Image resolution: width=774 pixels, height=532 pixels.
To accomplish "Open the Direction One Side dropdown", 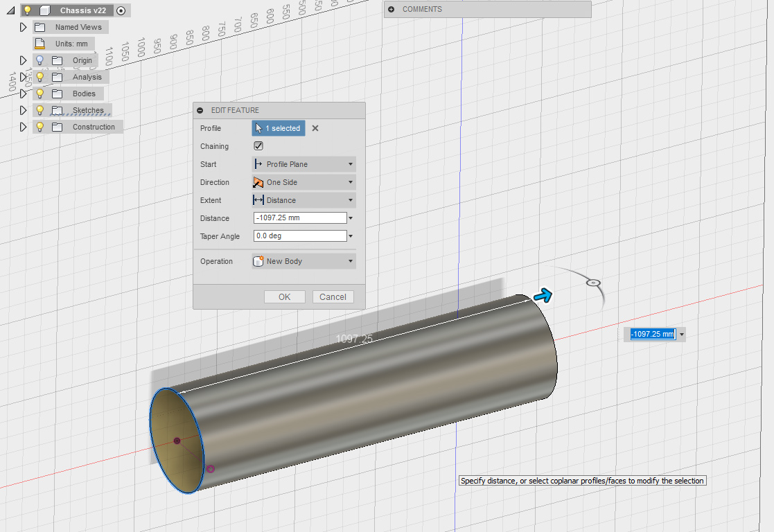I will (x=304, y=182).
